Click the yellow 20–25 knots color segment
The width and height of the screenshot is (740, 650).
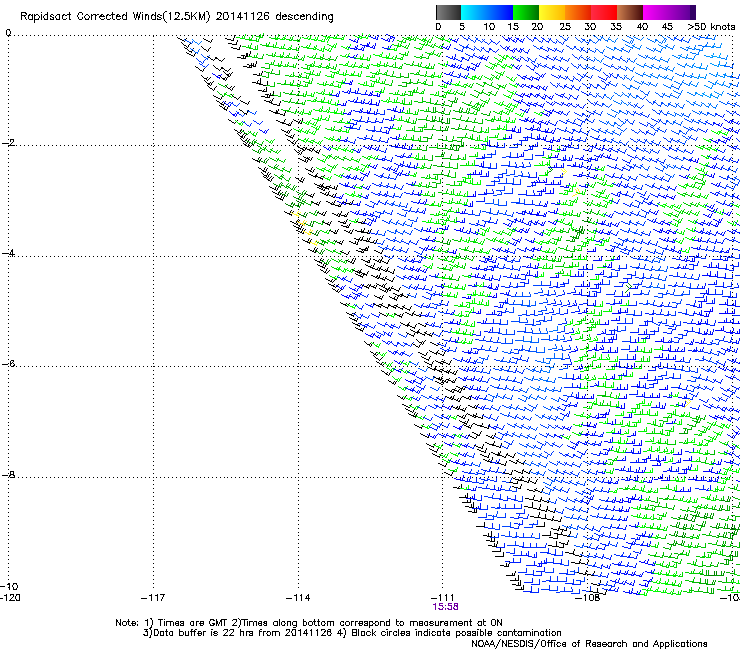tap(552, 12)
